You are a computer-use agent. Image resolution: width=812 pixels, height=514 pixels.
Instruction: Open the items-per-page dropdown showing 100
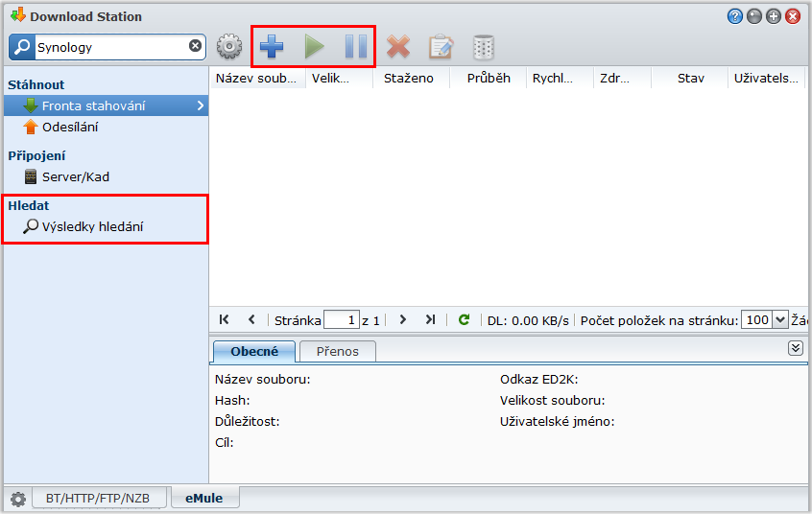(779, 320)
